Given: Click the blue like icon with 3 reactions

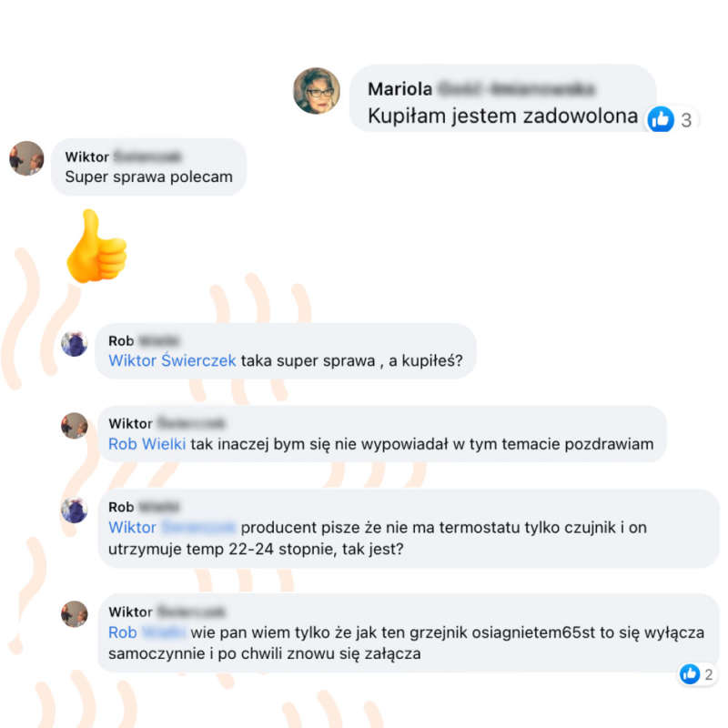Looking at the screenshot, I should tap(661, 119).
